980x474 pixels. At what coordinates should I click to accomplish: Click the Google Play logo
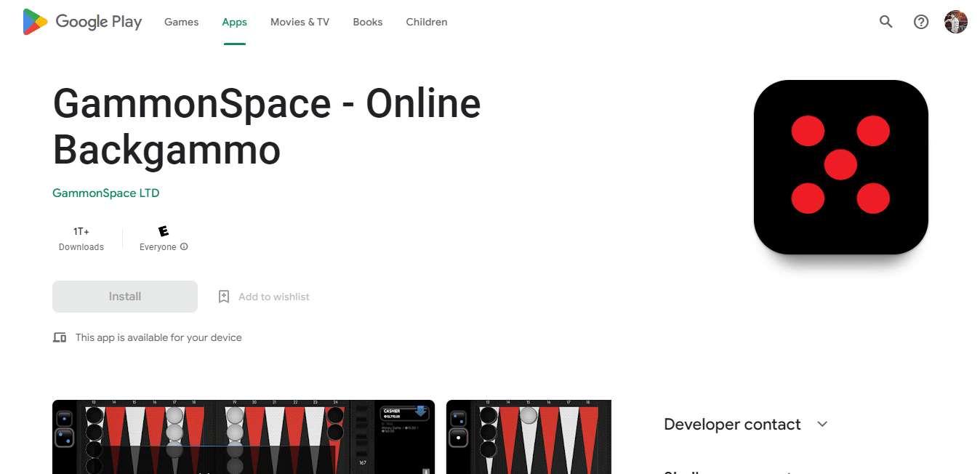pyautogui.click(x=82, y=22)
